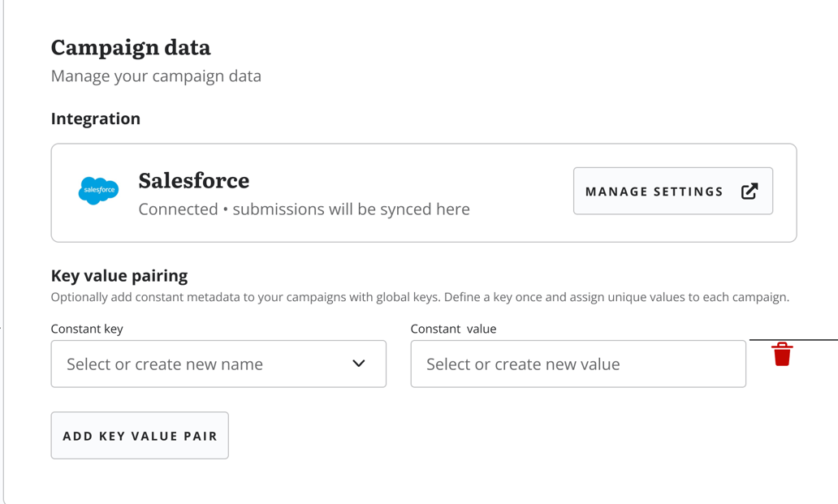
Task: Click the 'Manage your campaign data' subtitle
Action: (x=156, y=75)
